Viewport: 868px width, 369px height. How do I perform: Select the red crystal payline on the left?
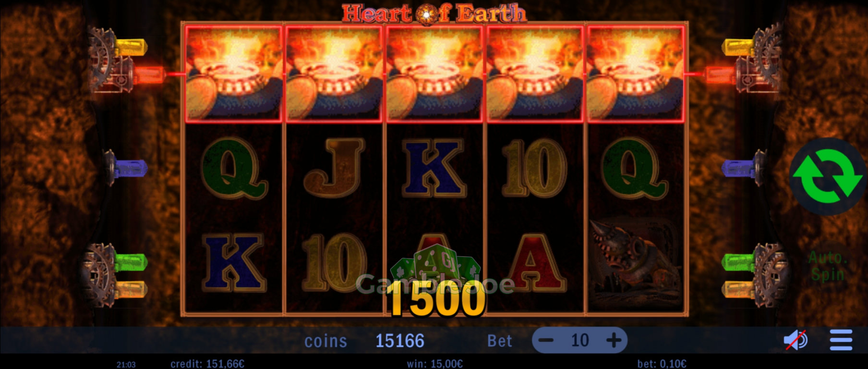coord(148,74)
